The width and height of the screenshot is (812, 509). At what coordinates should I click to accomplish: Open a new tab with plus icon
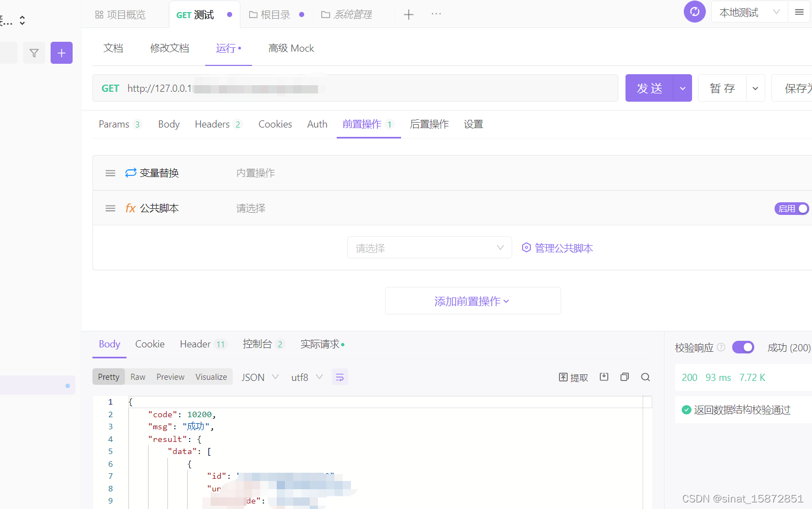[x=408, y=15]
